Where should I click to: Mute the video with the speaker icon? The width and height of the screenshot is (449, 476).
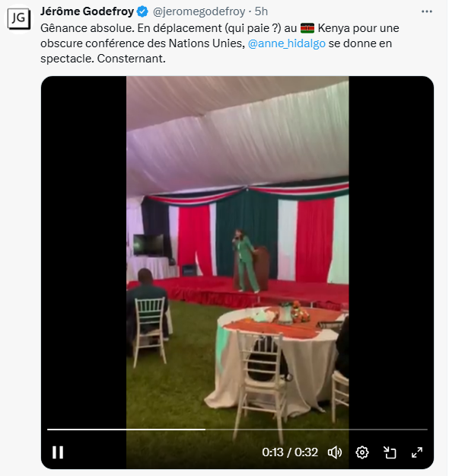[335, 452]
